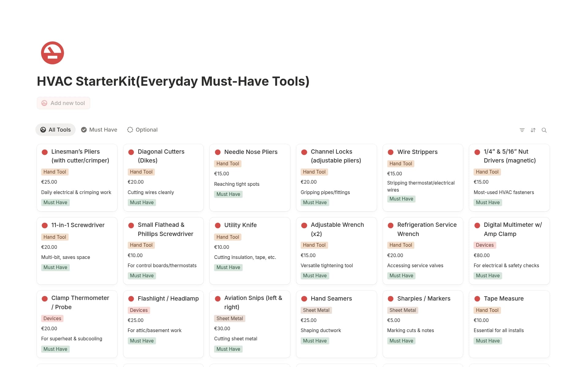Image resolution: width=588 pixels, height=367 pixels.
Task: Click the HVAC StarterKit page title
Action: (x=173, y=81)
